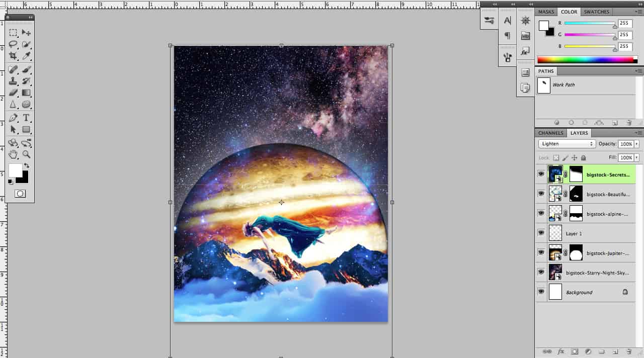Hide the bigstock-Jupiter layer

pos(541,252)
